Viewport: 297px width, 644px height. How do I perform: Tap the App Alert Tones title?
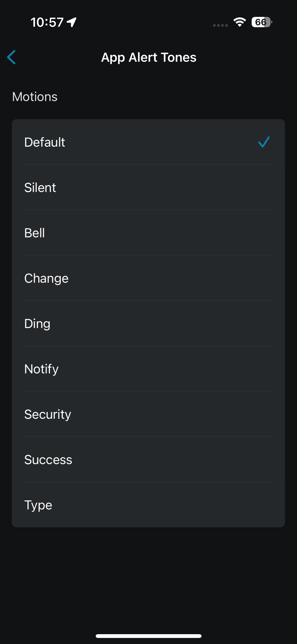pyautogui.click(x=149, y=57)
